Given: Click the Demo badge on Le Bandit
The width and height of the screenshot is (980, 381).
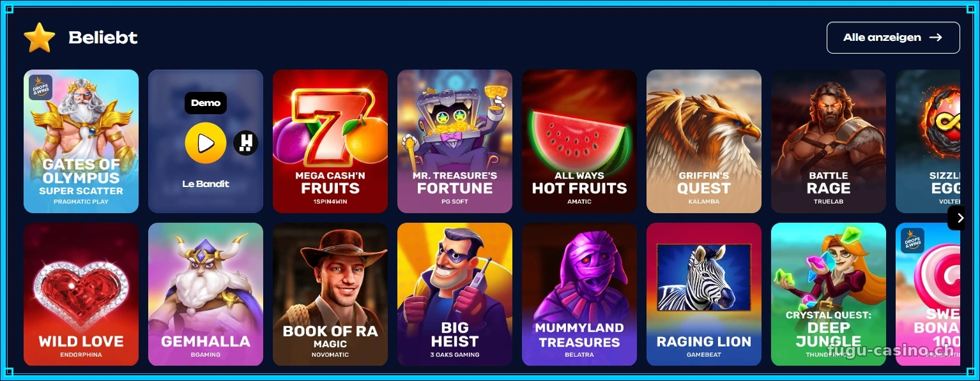Looking at the screenshot, I should tap(206, 103).
